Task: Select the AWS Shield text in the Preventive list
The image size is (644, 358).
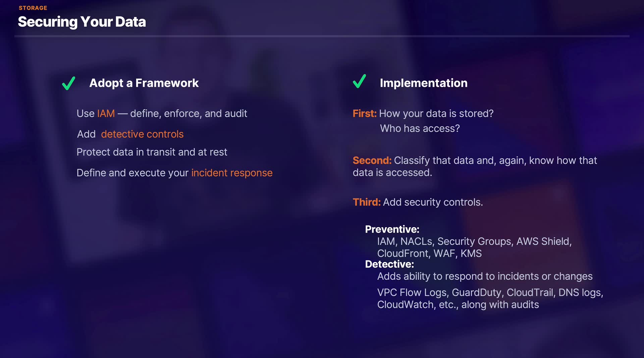Action: click(543, 241)
